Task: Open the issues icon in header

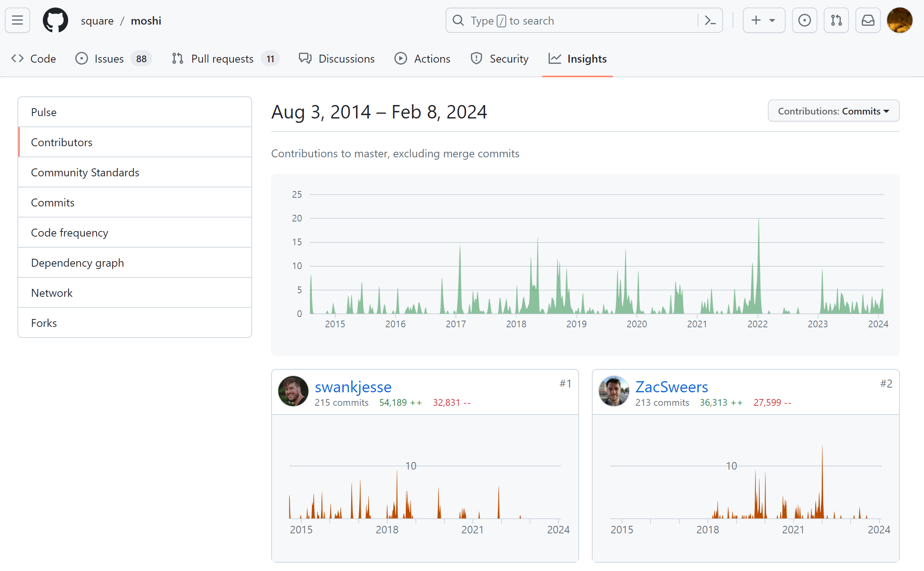Action: pyautogui.click(x=804, y=20)
